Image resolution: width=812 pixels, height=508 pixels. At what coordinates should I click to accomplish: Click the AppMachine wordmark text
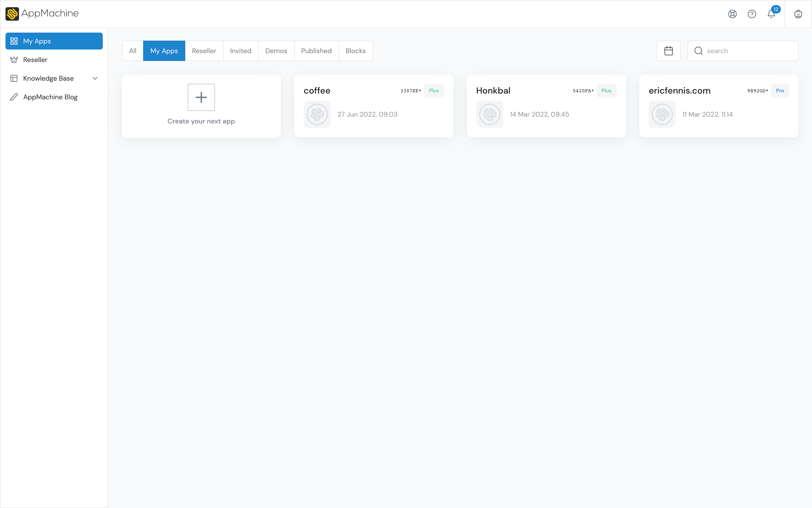(50, 13)
